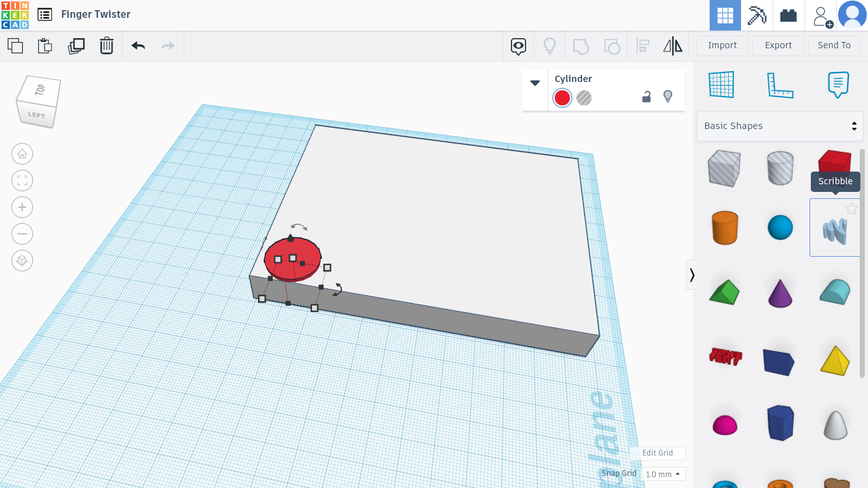Click the Edit Grid button
The height and width of the screenshot is (488, 868).
point(658,453)
